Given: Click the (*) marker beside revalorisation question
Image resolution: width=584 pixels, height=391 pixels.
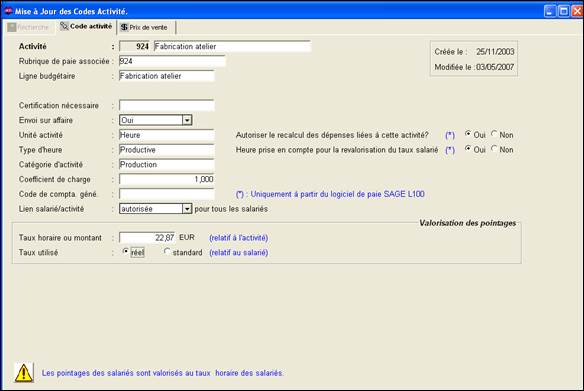Looking at the screenshot, I should pos(450,150).
